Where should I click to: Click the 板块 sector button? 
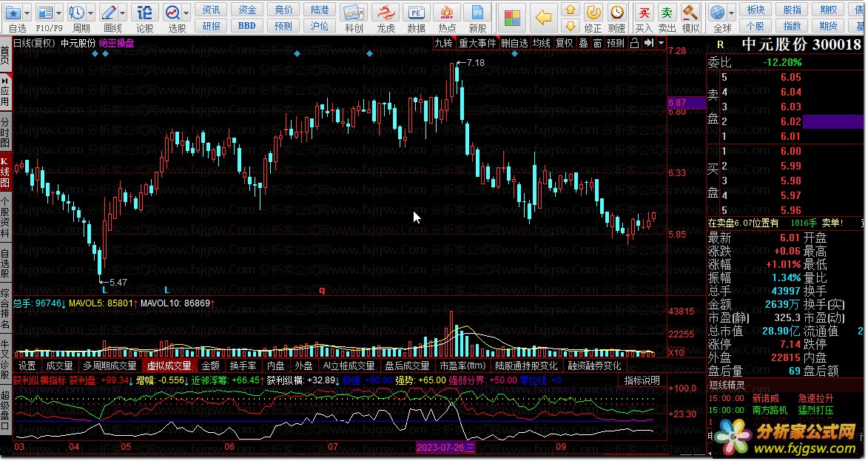tap(756, 10)
